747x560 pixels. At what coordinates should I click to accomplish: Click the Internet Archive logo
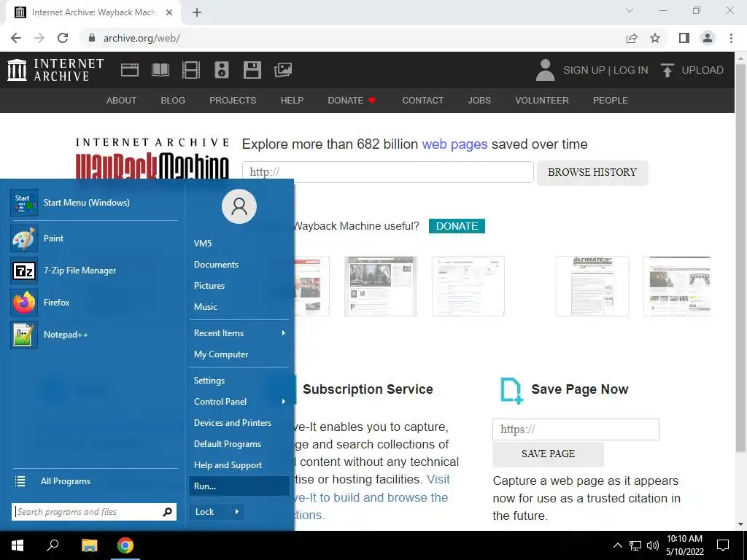click(x=55, y=70)
